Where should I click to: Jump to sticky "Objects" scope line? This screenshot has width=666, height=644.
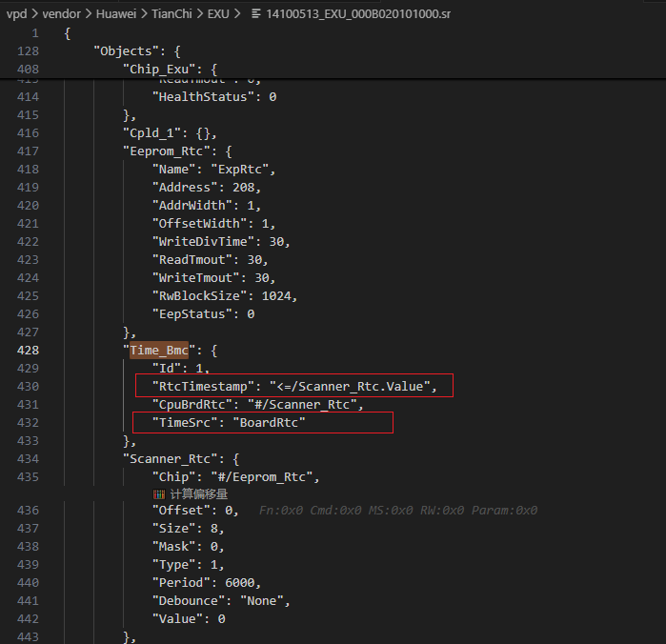pyautogui.click(x=131, y=51)
